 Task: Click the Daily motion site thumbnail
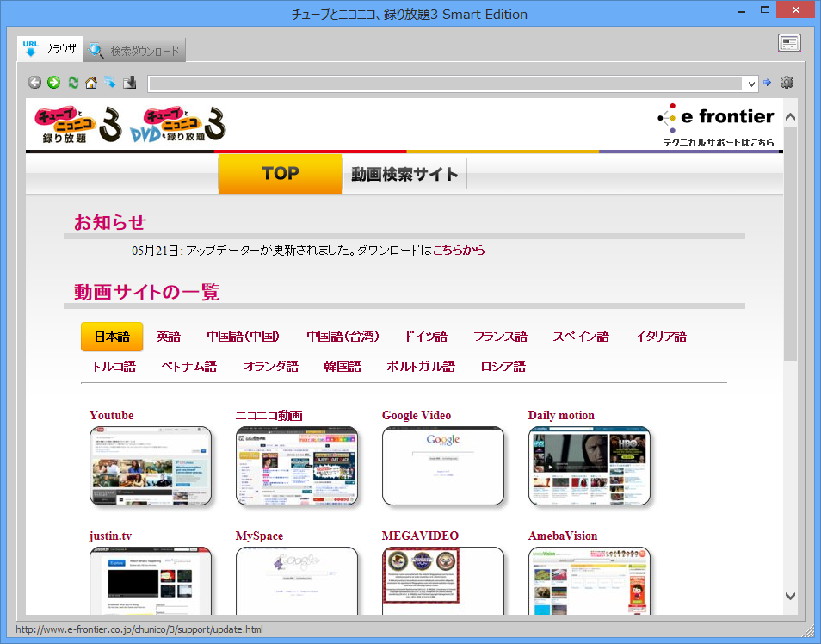point(590,466)
